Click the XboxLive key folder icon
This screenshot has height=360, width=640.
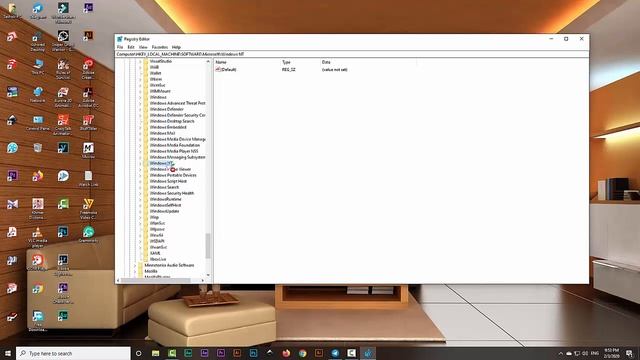[146, 259]
